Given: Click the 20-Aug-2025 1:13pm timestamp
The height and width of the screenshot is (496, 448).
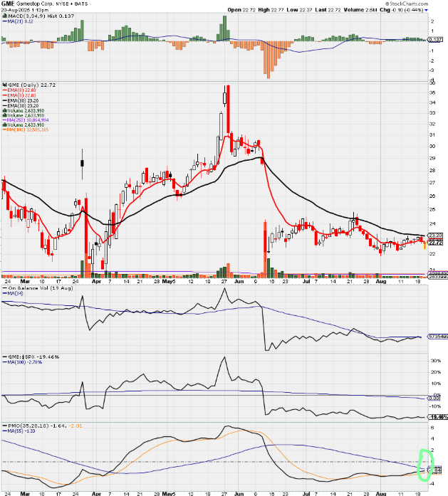Looking at the screenshot, I should point(25,10).
